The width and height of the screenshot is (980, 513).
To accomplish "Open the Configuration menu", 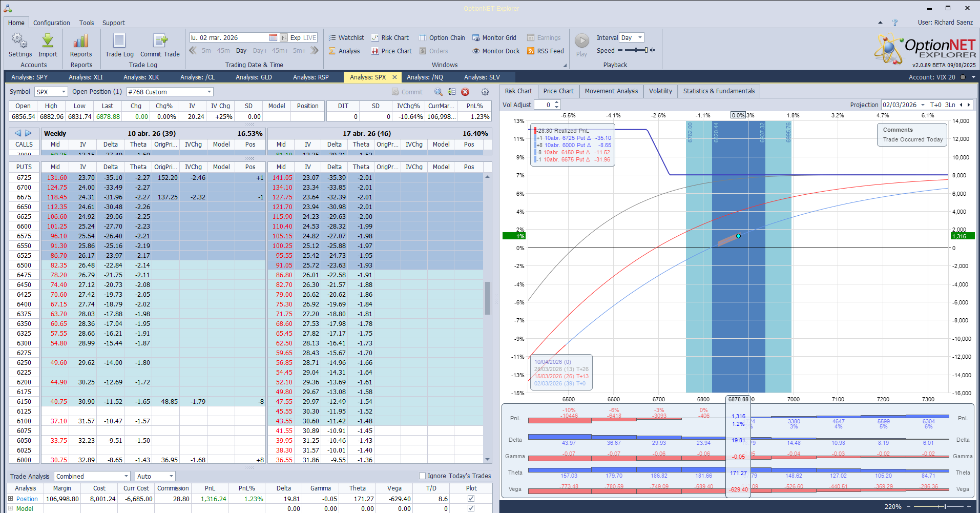I will pos(51,23).
